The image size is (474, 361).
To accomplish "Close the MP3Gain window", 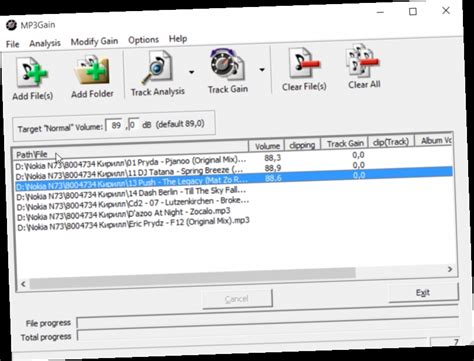I will click(446, 11).
